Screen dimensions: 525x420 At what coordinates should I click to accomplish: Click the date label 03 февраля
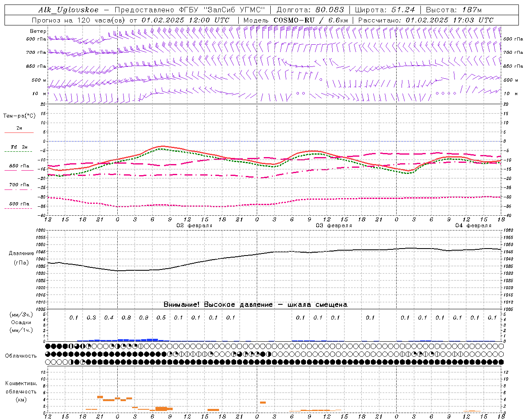(x=334, y=226)
